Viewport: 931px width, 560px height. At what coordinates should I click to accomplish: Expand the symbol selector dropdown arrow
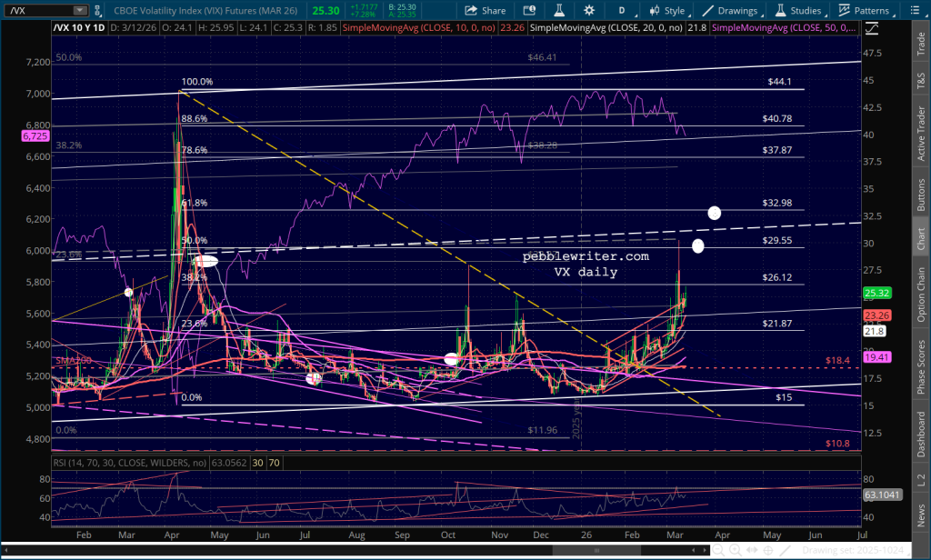(81, 11)
